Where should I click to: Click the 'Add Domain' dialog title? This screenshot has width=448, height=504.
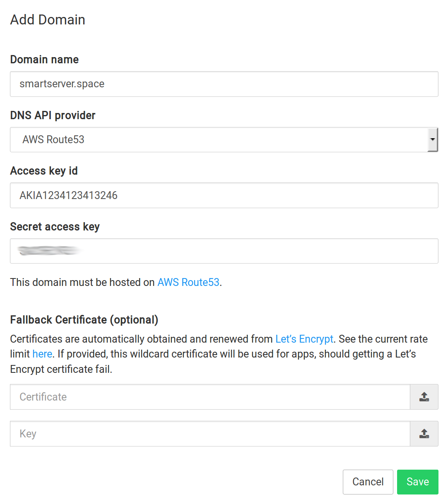[48, 20]
